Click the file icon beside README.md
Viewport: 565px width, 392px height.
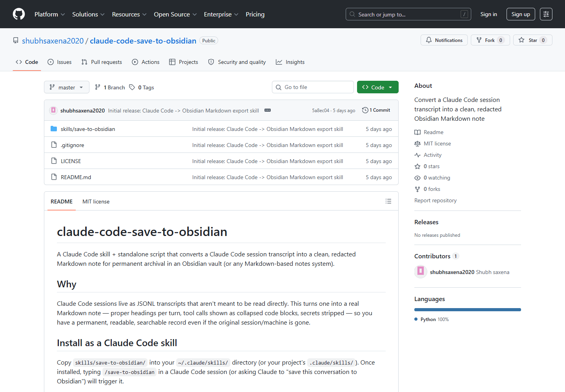(x=54, y=177)
